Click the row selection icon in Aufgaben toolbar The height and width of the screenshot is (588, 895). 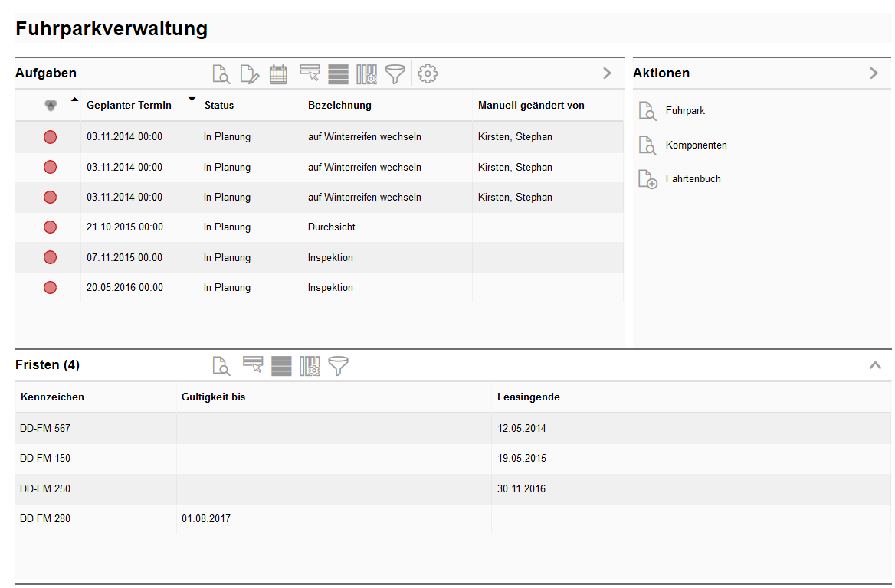[x=310, y=73]
